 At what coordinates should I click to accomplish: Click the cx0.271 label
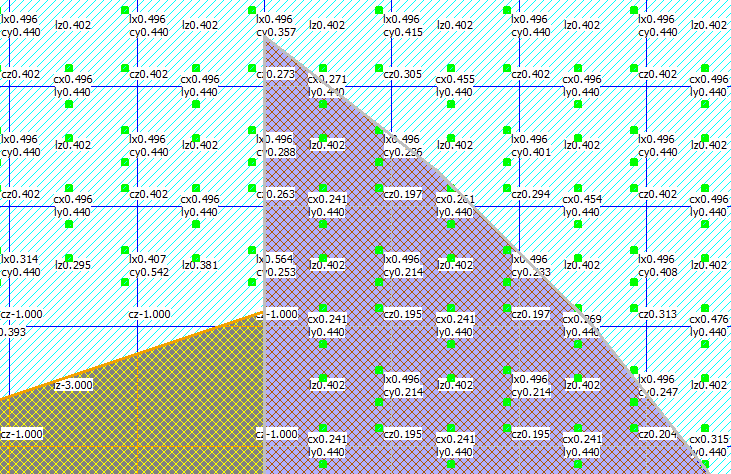coord(327,79)
